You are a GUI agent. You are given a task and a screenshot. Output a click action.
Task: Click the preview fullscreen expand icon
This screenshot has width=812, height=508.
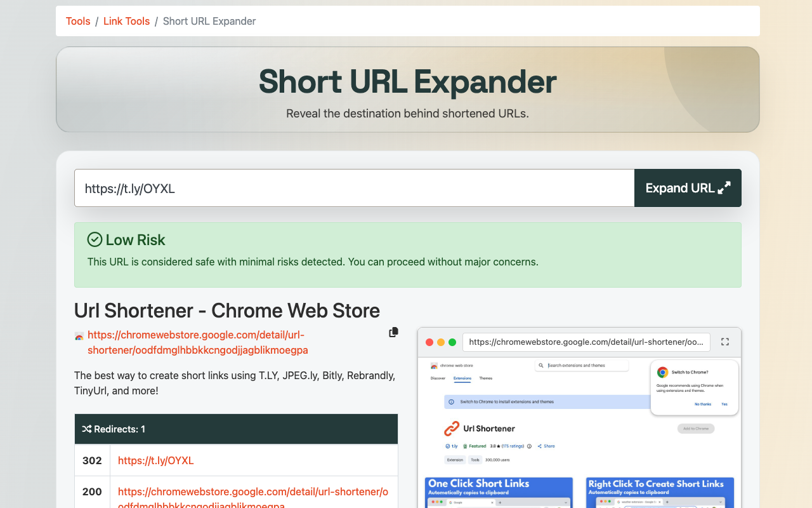coord(725,342)
